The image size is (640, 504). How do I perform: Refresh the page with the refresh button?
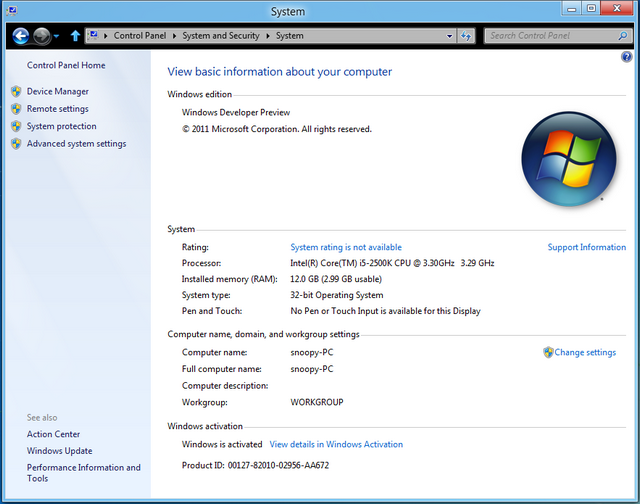[x=466, y=36]
